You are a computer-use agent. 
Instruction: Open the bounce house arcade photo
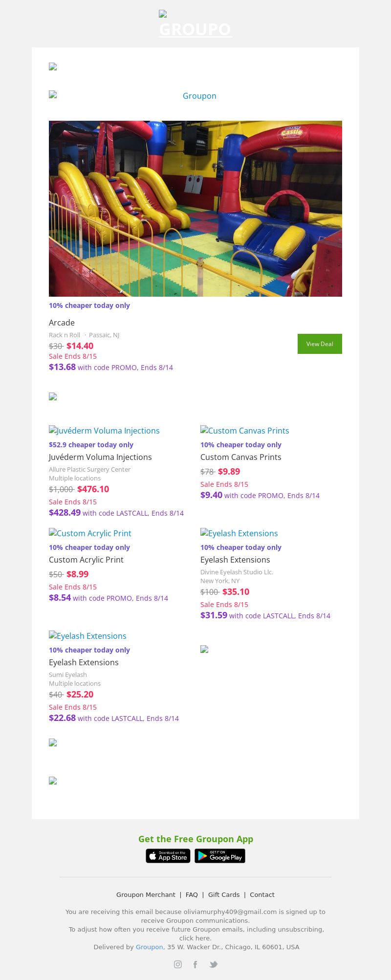click(195, 209)
